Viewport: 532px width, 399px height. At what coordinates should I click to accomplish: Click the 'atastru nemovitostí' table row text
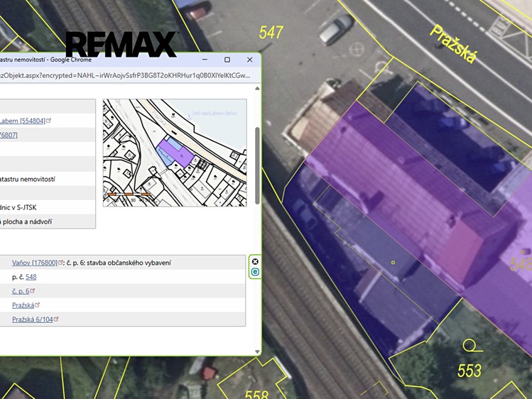point(28,180)
